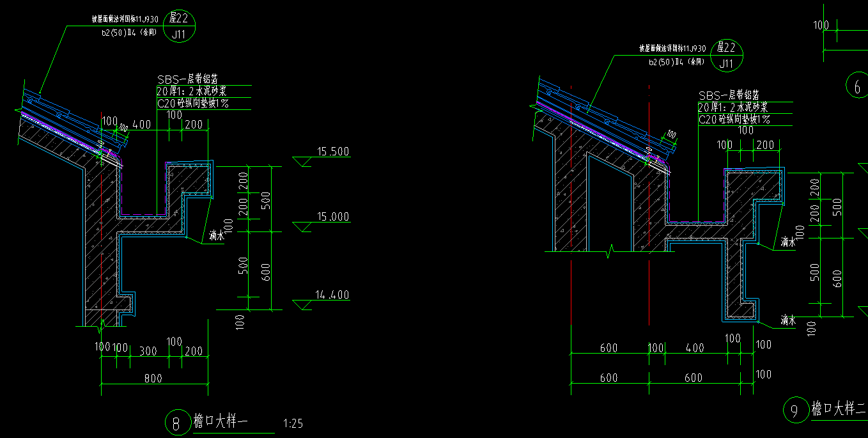This screenshot has width=868, height=438.
Task: Pick the 800 overall dimension text
Action: (x=153, y=378)
